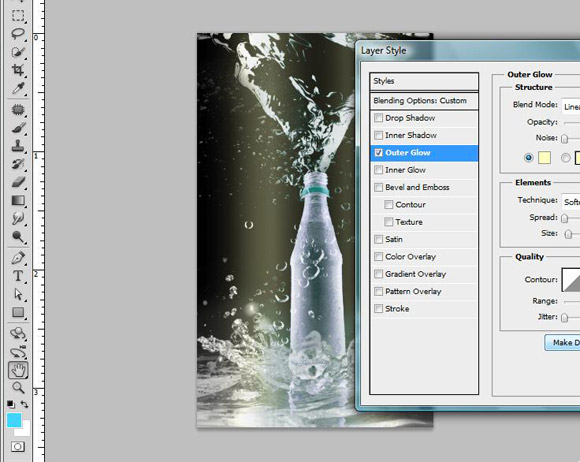The width and height of the screenshot is (580, 462).
Task: Open the Contour shape thumbnail picker
Action: tap(571, 280)
